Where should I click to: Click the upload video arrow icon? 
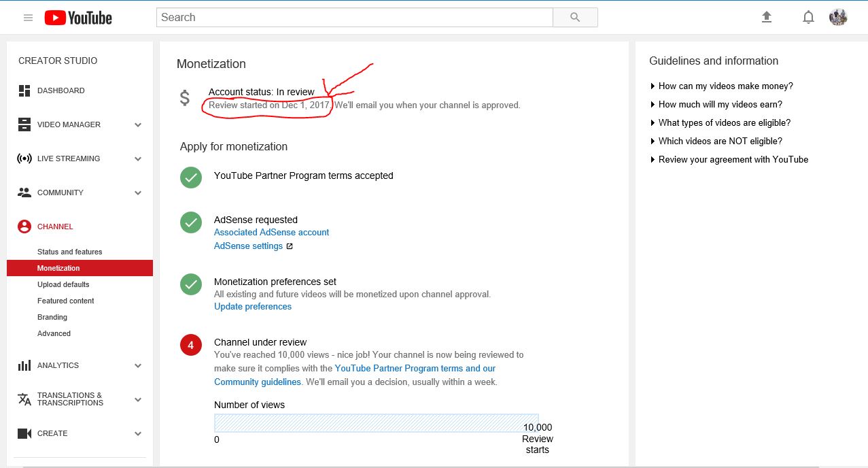tap(767, 17)
